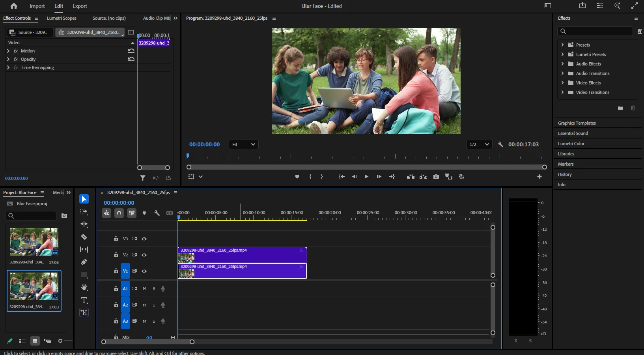Screen dimensions: 644x355
Task: Toggle Snap in Timeline magnet
Action: [119, 213]
